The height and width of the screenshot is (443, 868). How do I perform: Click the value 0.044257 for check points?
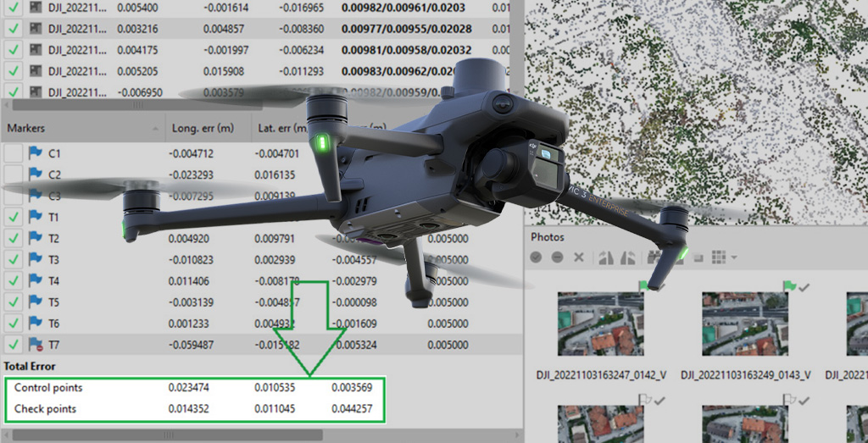pos(352,409)
